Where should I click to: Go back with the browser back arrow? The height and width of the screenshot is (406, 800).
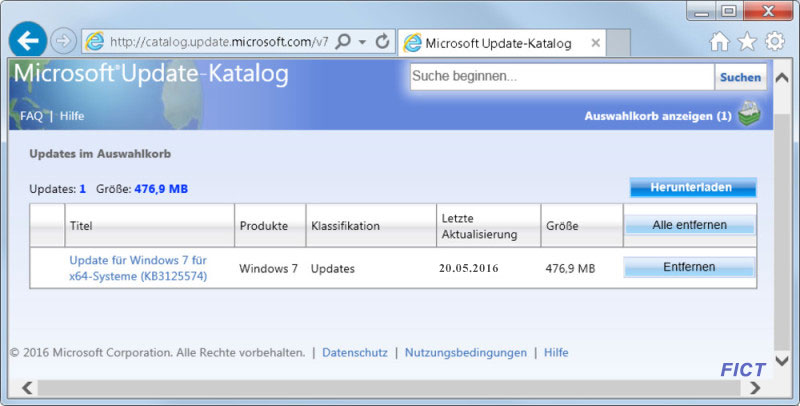(28, 40)
